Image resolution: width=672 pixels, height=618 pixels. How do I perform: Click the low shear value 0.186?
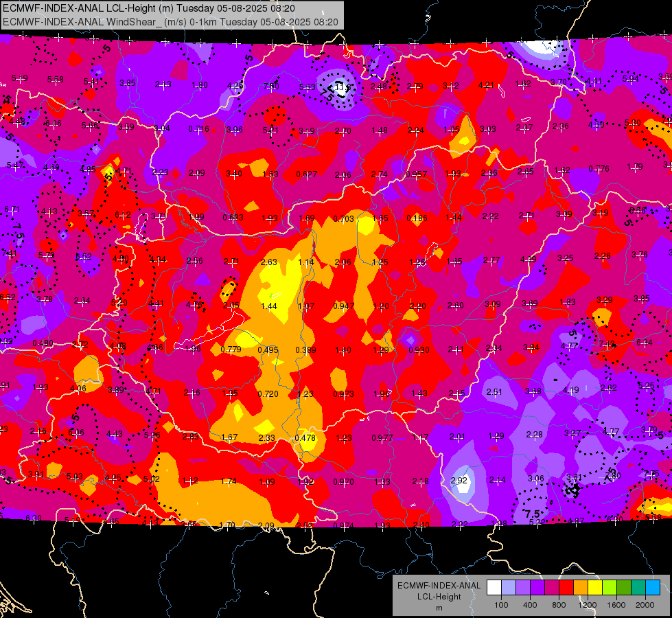click(417, 218)
